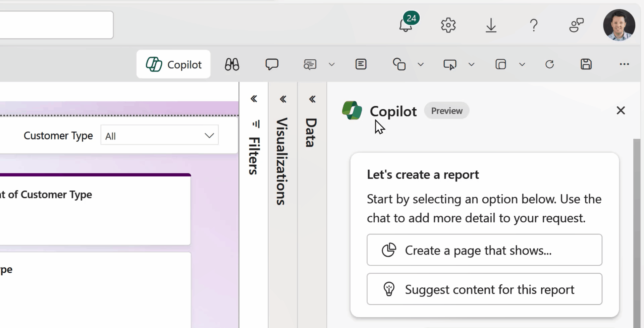Screen dimensions: 644x328
Task: Choose Create a page that shows option
Action: 484,250
